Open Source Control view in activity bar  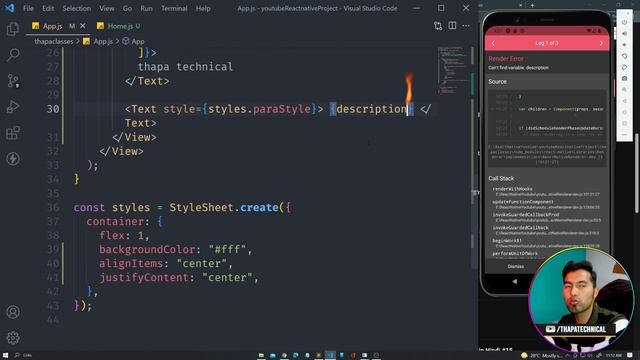[13, 81]
